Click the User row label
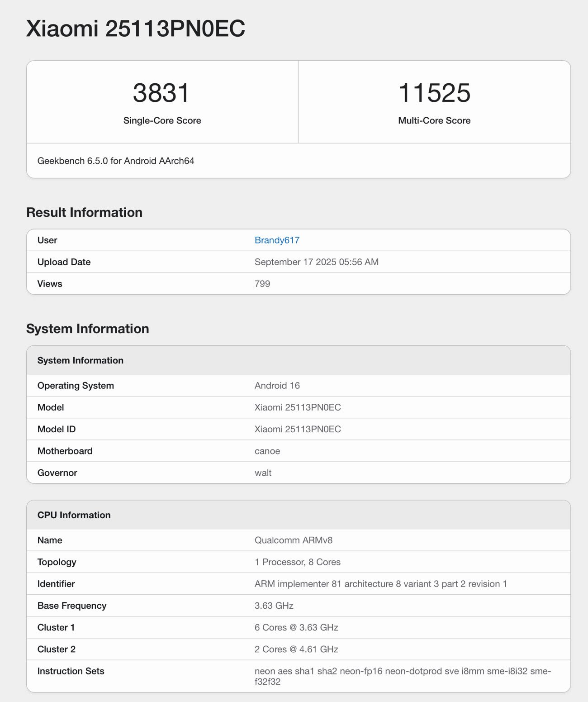 [47, 240]
